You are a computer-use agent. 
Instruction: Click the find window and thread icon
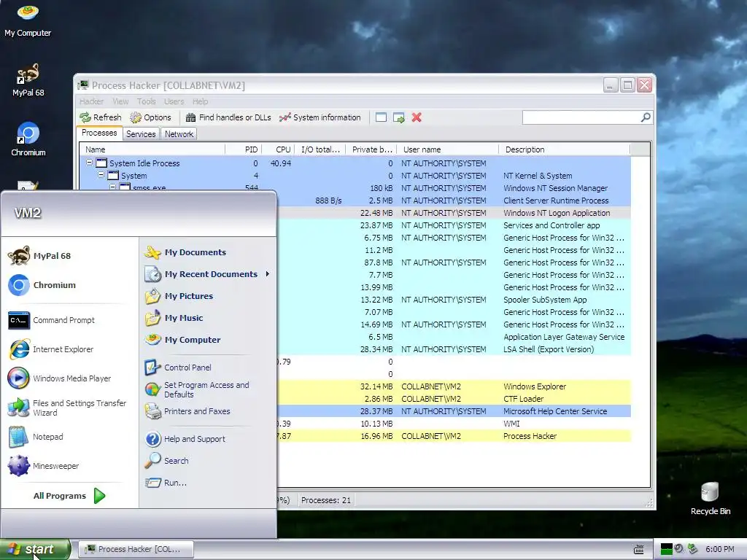(399, 117)
